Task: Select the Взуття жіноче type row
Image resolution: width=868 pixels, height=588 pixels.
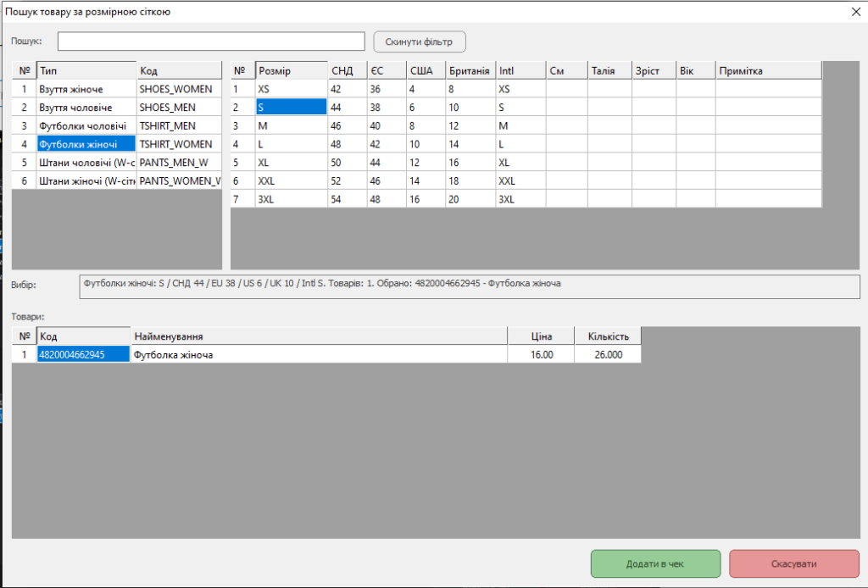Action: 86,89
